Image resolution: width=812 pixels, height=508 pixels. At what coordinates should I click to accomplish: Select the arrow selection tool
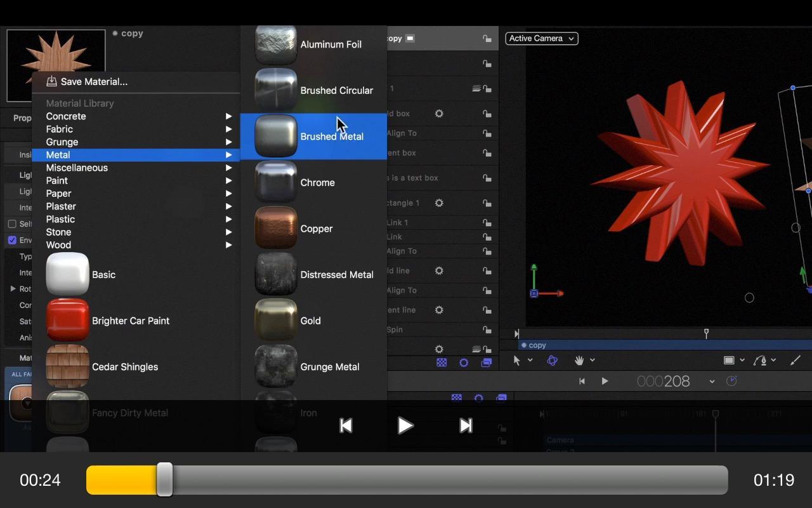pyautogui.click(x=516, y=361)
